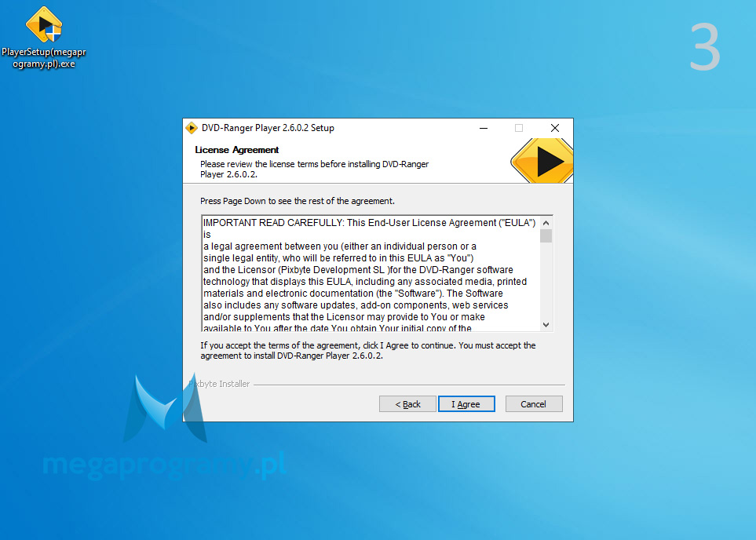This screenshot has width=756, height=540.
Task: Click the DVD-Ranger title bar icon
Action: coord(192,128)
